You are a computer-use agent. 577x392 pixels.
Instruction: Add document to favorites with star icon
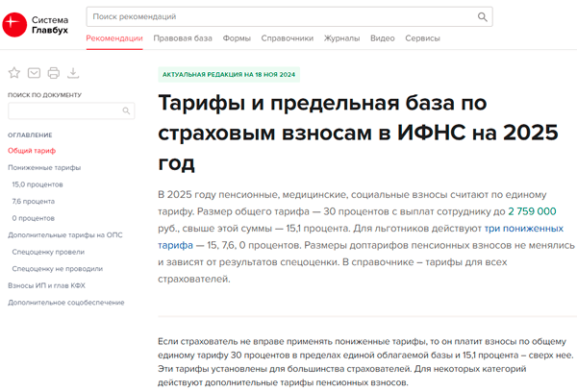[14, 73]
